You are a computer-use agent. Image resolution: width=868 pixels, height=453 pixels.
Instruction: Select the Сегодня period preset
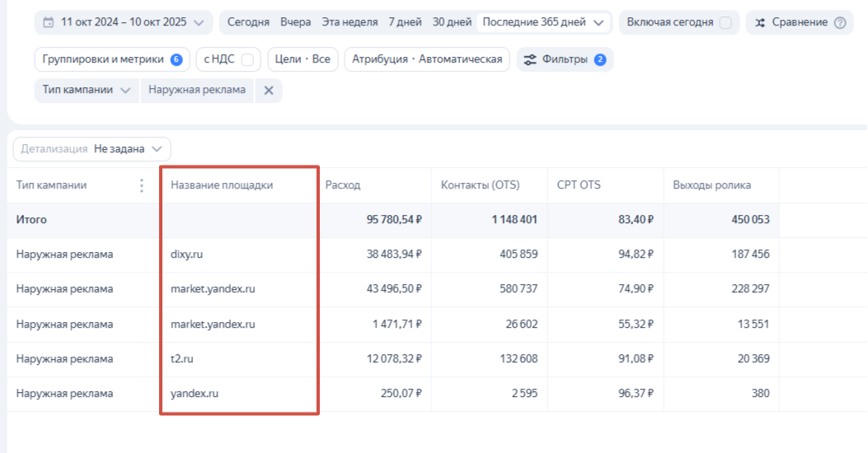point(248,22)
